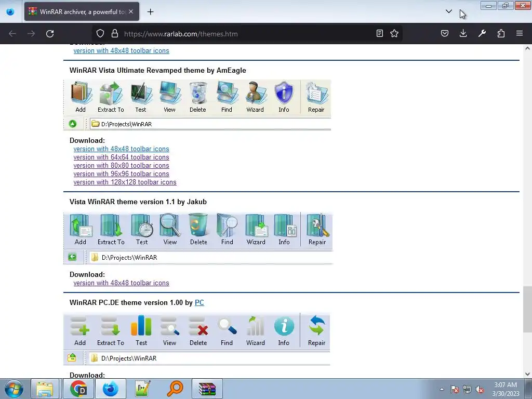Open the wrench developer tools icon
The height and width of the screenshot is (399, 532).
pyautogui.click(x=482, y=34)
